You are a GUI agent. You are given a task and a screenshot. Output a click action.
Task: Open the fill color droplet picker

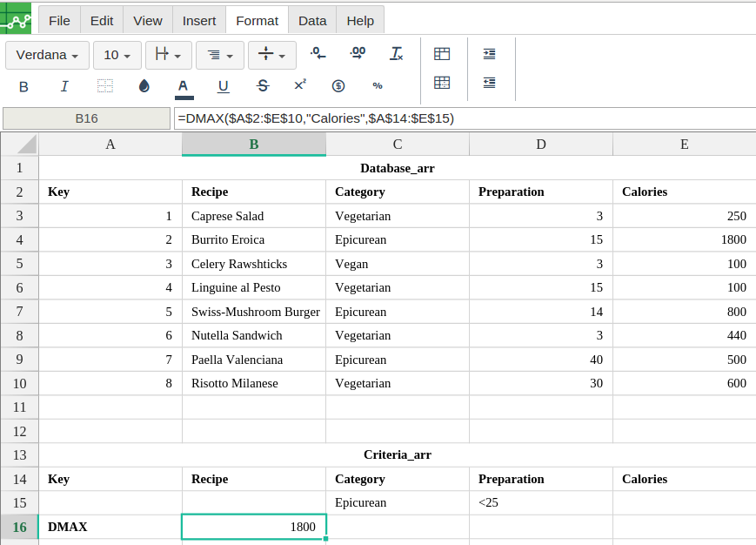(x=144, y=85)
